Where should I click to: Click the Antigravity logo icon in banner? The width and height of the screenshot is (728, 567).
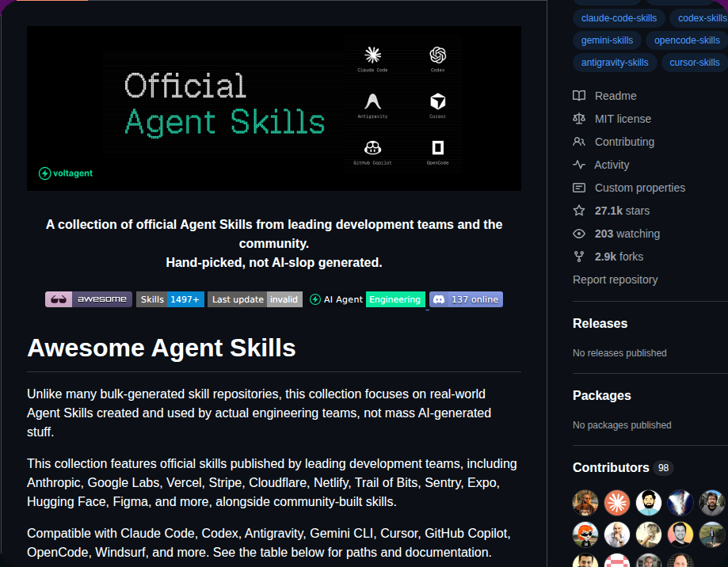click(x=372, y=101)
